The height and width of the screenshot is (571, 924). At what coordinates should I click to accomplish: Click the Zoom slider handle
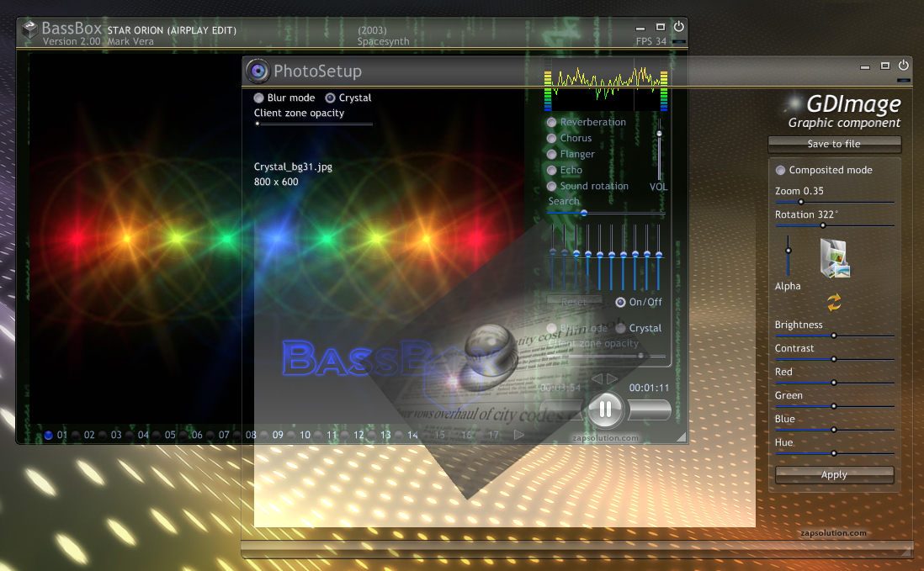[x=801, y=202]
